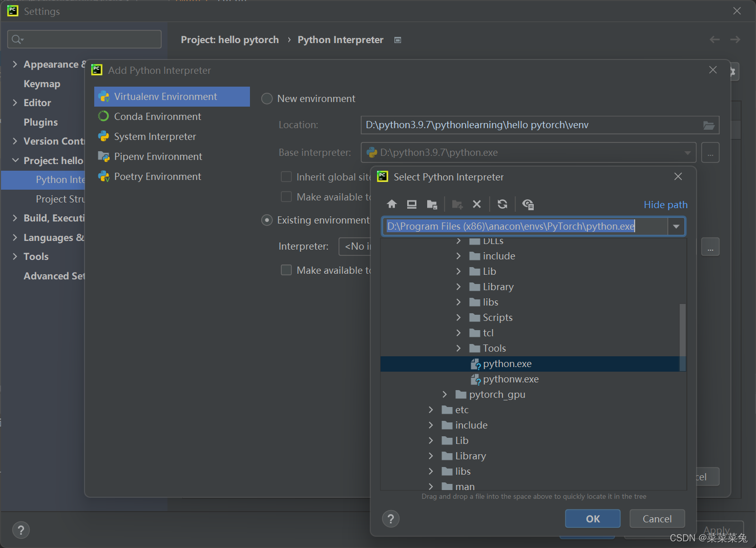Select System Interpreter option
Image resolution: width=756 pixels, height=548 pixels.
click(x=172, y=136)
